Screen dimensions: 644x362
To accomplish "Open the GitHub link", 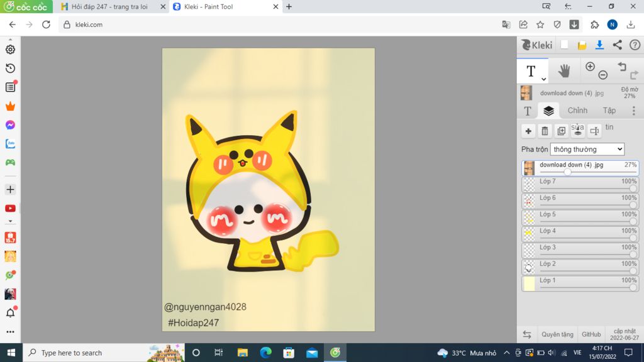I will pyautogui.click(x=591, y=334).
